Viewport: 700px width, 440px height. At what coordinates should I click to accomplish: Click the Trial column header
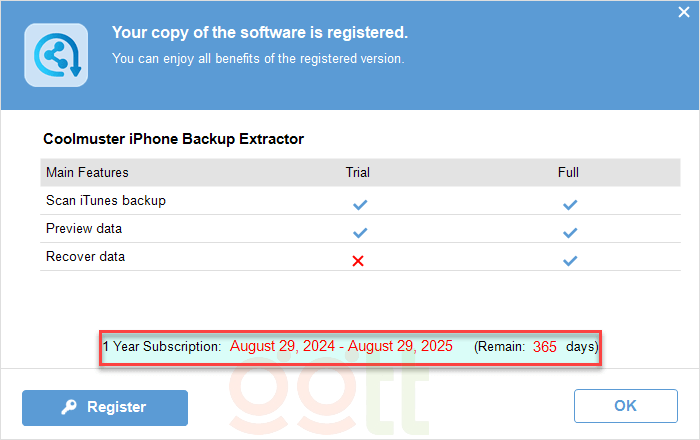click(x=358, y=172)
